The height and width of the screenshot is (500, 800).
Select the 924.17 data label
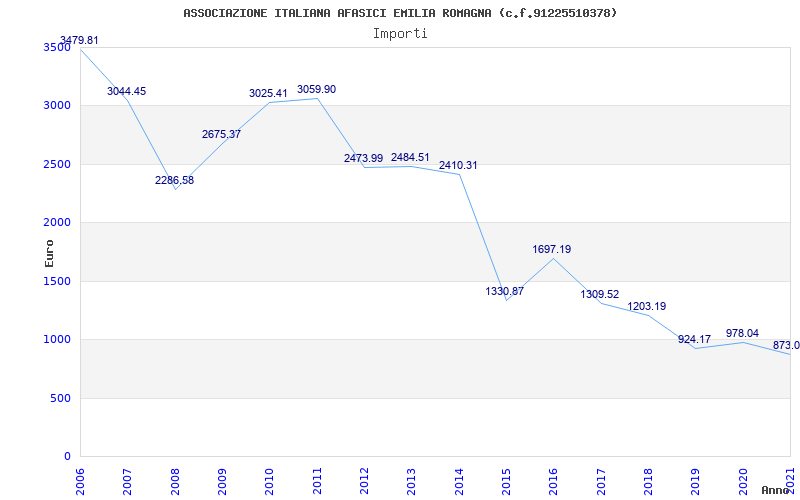[694, 339]
